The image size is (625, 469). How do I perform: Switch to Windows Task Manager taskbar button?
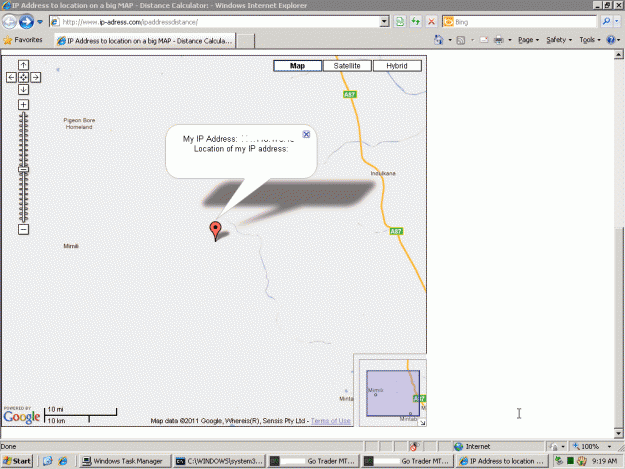124,461
